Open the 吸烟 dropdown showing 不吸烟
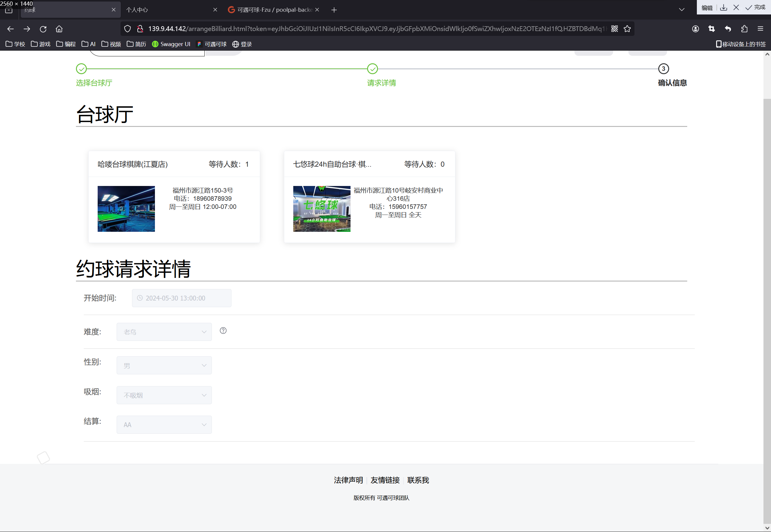Image resolution: width=771 pixels, height=532 pixels. pyautogui.click(x=164, y=395)
